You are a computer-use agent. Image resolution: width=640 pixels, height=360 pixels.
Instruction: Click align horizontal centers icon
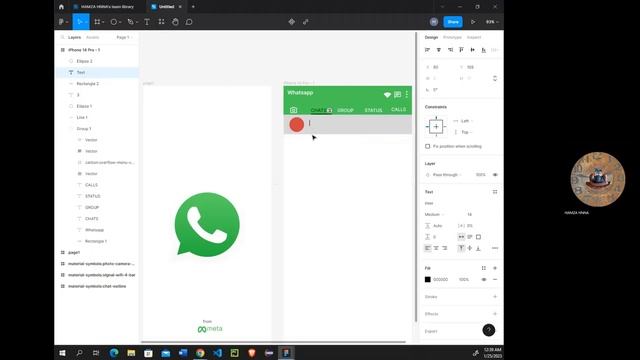(x=439, y=50)
